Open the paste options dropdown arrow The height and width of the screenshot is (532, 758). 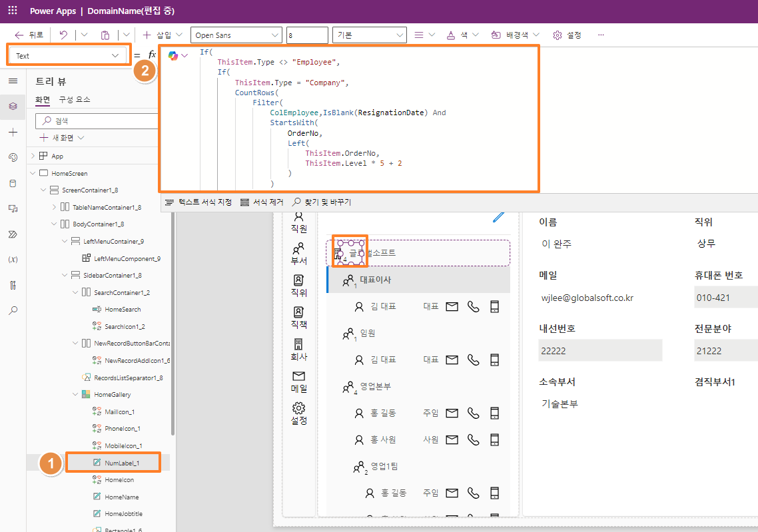[126, 35]
